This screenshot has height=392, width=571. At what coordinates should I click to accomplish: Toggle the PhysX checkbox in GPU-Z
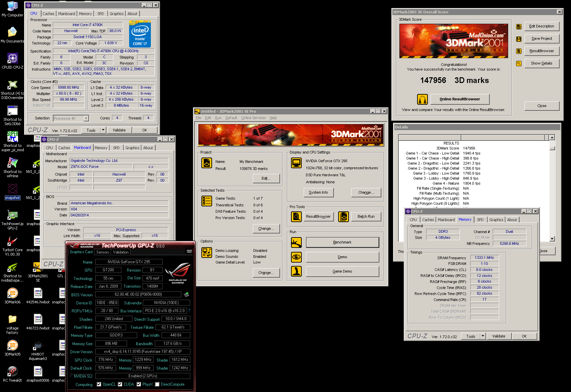tap(139, 384)
